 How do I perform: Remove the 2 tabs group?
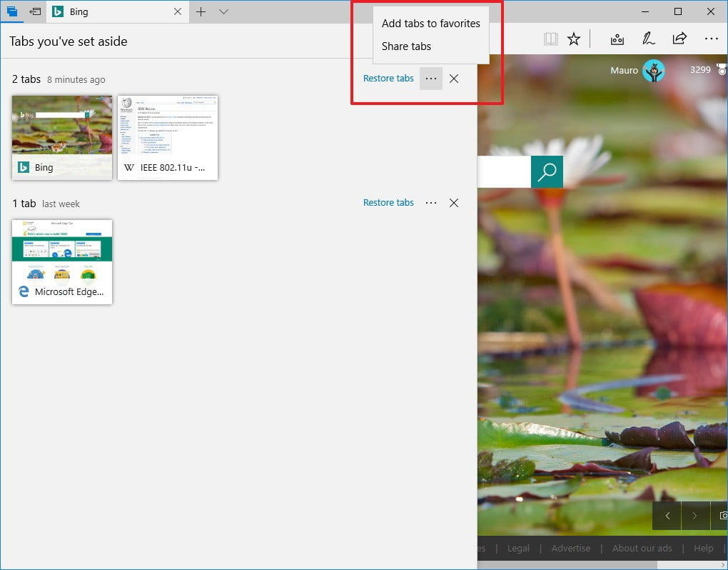(454, 79)
